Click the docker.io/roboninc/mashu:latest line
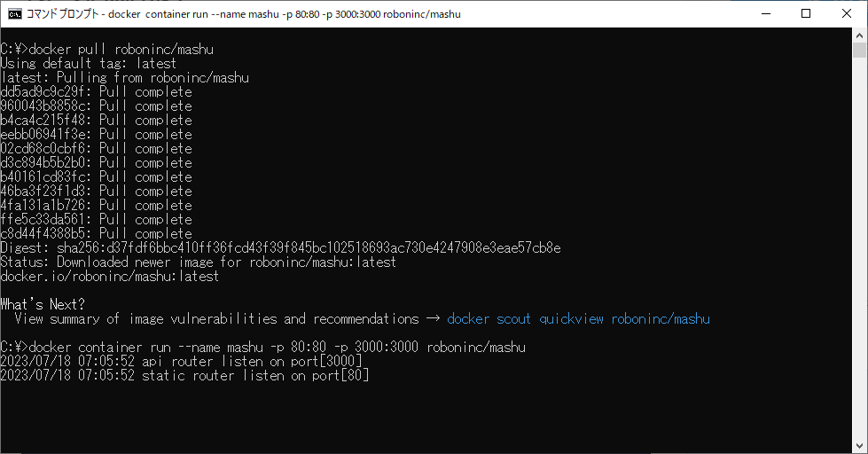The height and width of the screenshot is (454, 868). [109, 276]
